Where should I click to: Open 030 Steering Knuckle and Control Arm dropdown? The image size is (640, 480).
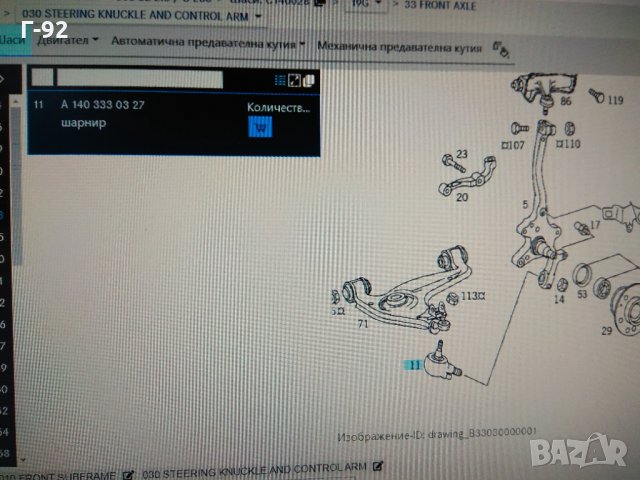tap(259, 17)
